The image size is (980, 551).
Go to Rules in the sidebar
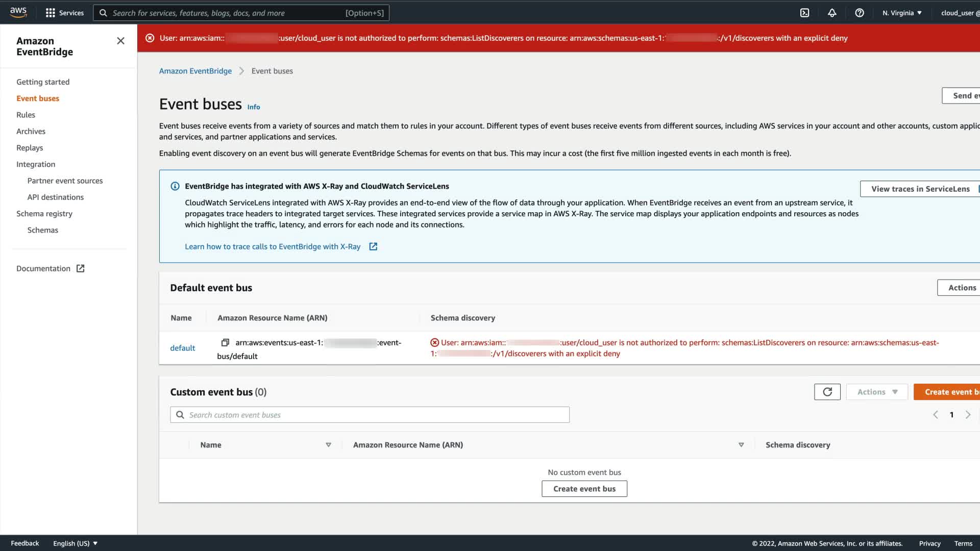26,115
